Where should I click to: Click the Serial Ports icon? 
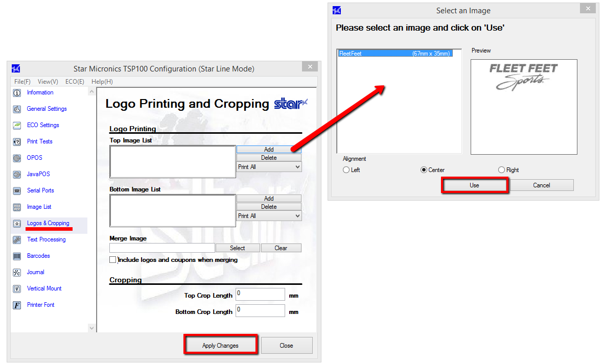click(x=17, y=190)
